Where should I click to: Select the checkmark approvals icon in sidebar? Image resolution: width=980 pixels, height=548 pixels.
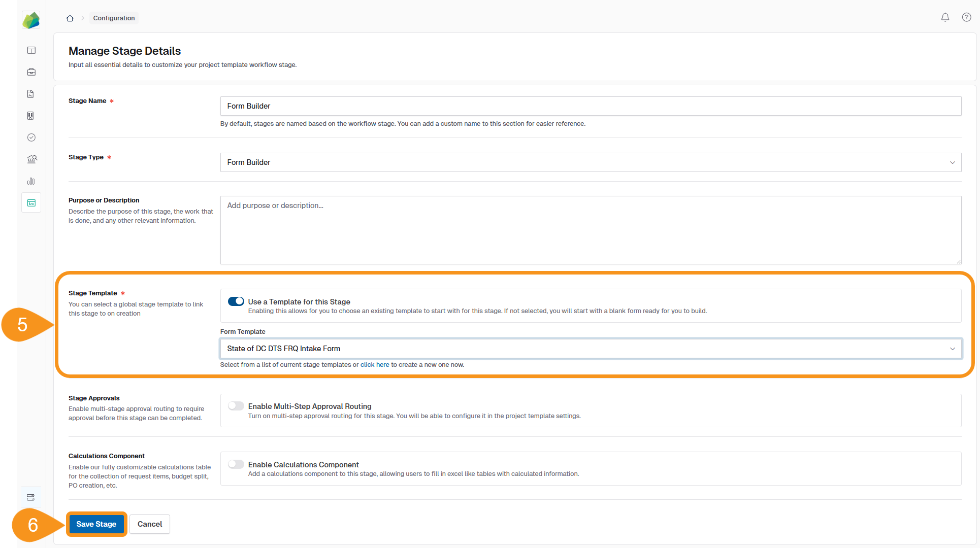point(31,137)
